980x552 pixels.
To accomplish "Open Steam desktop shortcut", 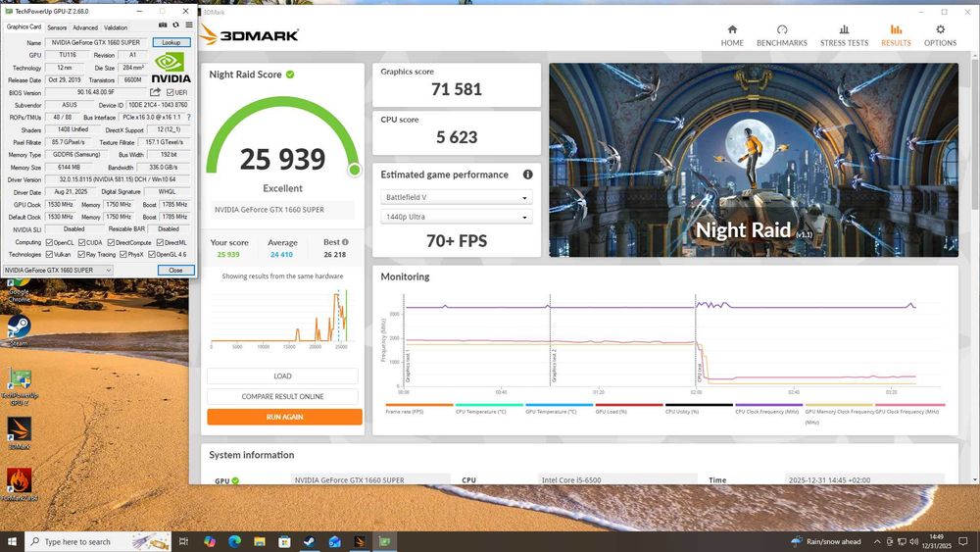I will coord(18,330).
